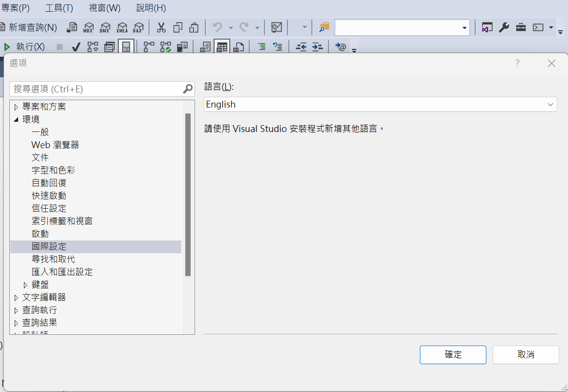Click the Increase Indent icon
This screenshot has width=568, height=392.
click(x=317, y=47)
